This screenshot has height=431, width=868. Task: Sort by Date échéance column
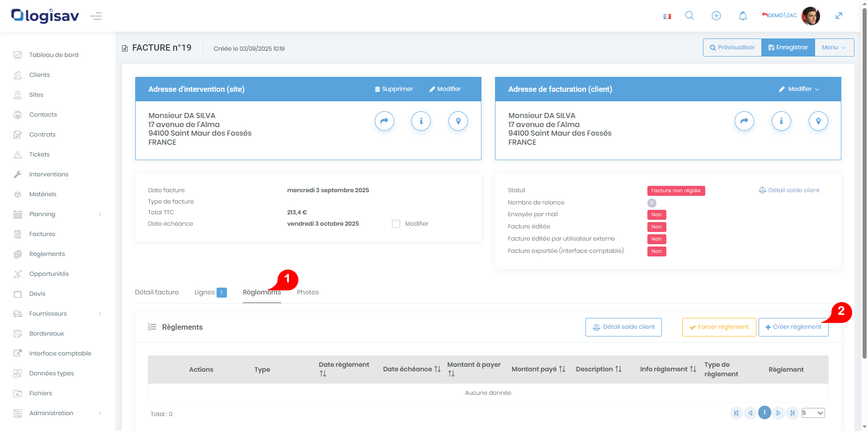pyautogui.click(x=437, y=369)
